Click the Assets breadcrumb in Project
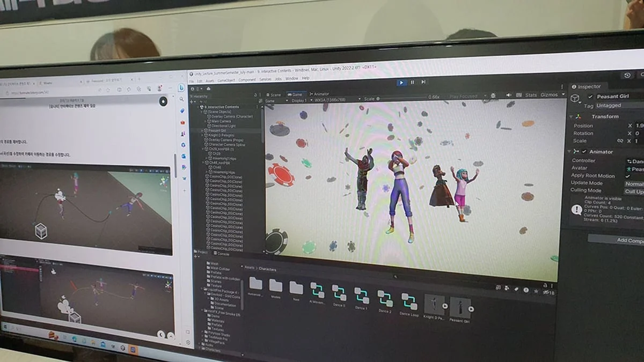Image resolution: width=644 pixels, height=362 pixels. [250, 267]
